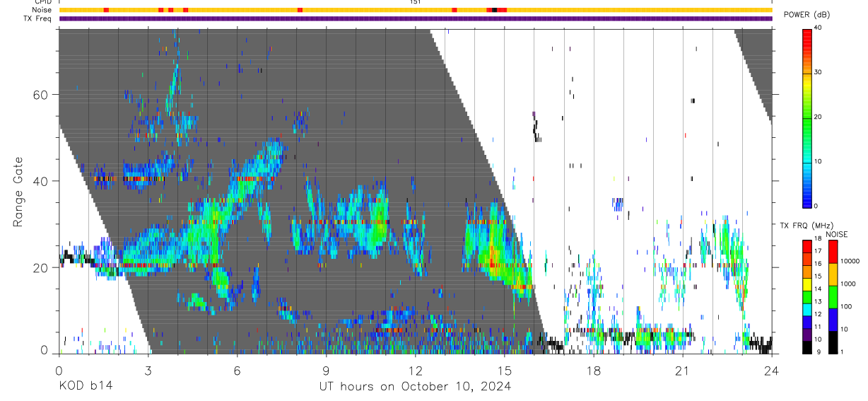Click the '100' tick on the NOISE scale
The width and height of the screenshot is (868, 401).
click(847, 306)
